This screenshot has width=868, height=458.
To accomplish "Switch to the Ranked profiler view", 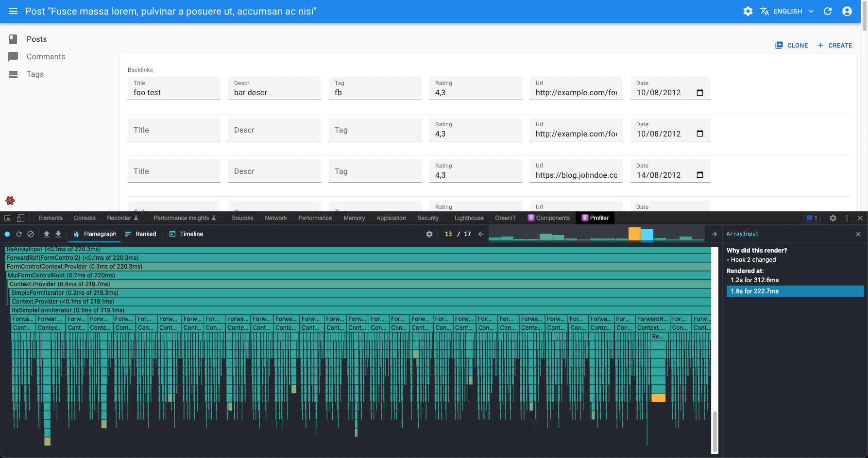I will click(140, 234).
